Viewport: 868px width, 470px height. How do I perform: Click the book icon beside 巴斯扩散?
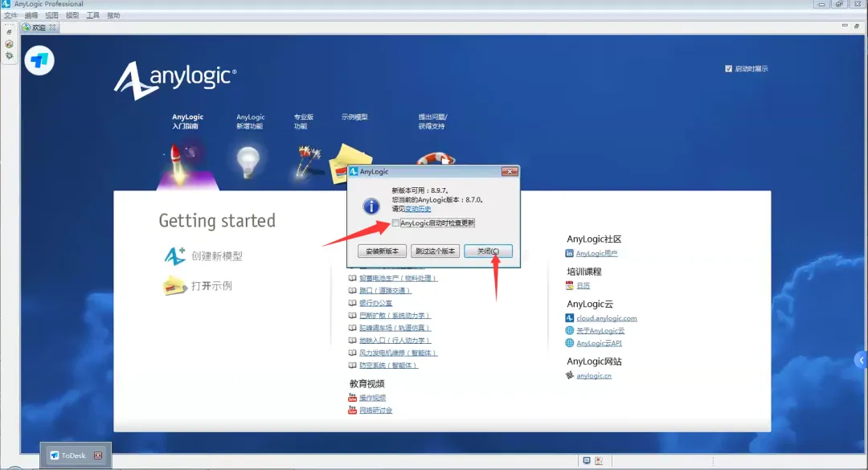(352, 315)
